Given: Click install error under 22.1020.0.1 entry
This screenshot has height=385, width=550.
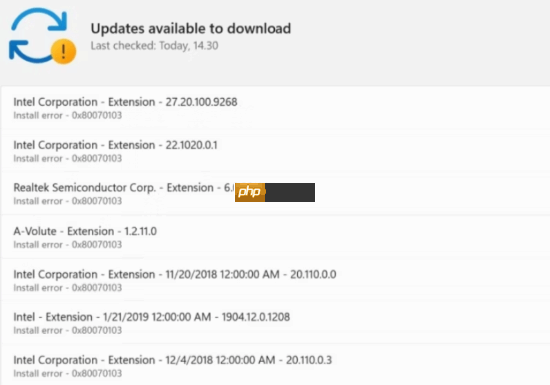Looking at the screenshot, I should [x=68, y=158].
